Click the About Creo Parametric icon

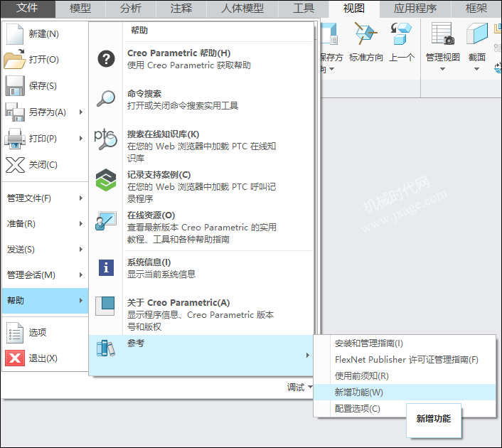pos(105,306)
